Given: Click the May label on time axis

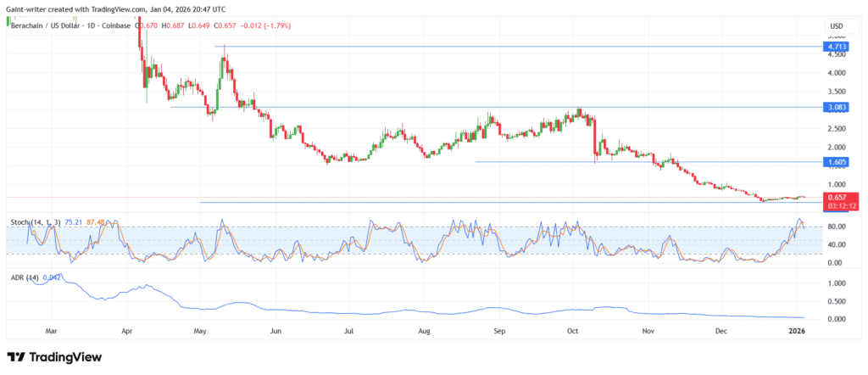Looking at the screenshot, I should [200, 331].
